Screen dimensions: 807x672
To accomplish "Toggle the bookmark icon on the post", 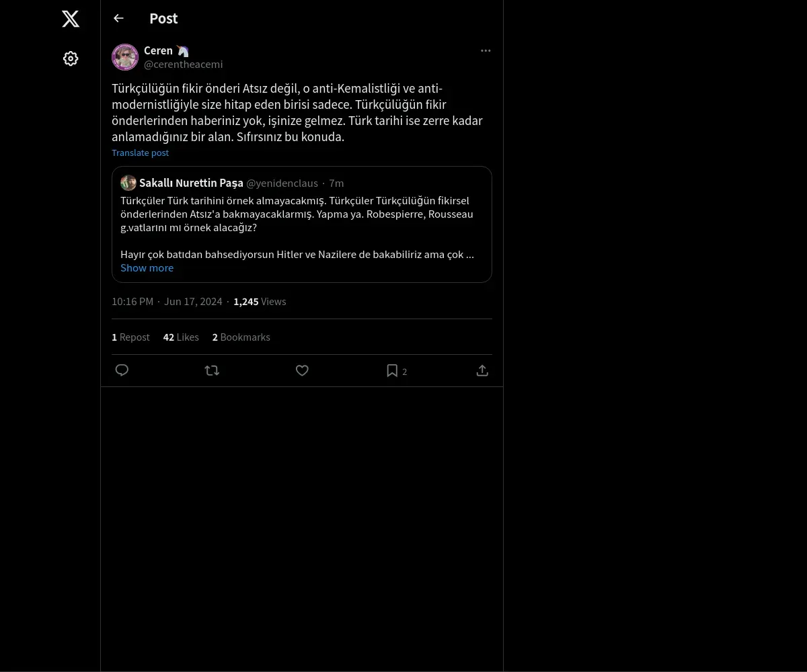I will [392, 370].
